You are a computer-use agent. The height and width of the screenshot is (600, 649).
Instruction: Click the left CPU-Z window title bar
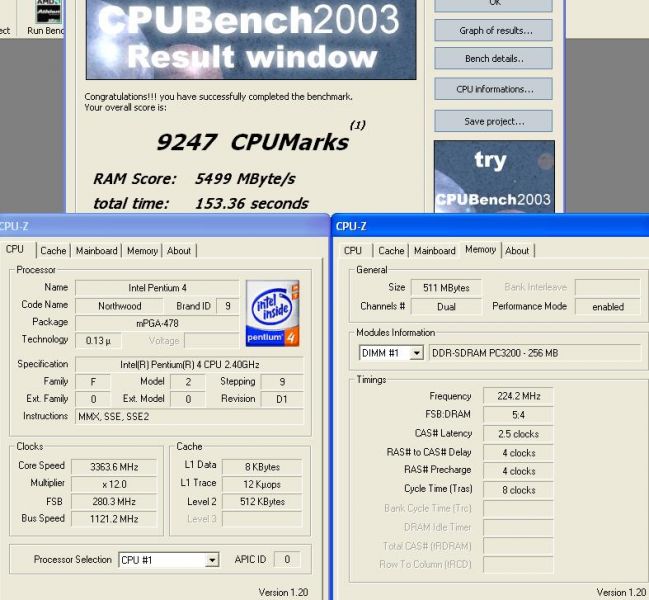(164, 226)
